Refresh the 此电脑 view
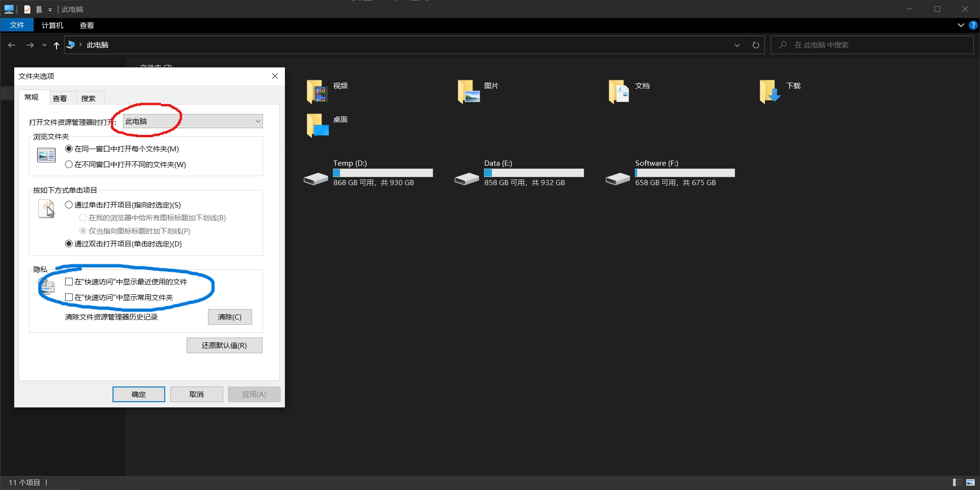 756,45
